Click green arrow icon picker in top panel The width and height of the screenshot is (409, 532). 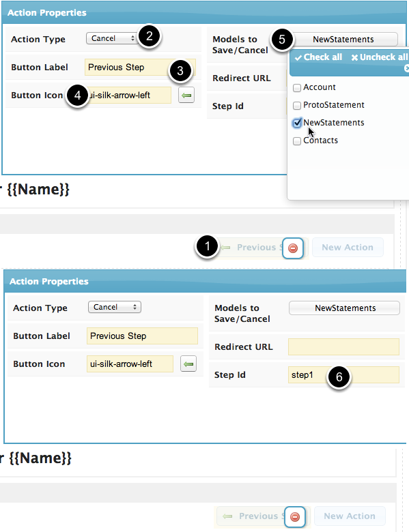coord(186,95)
